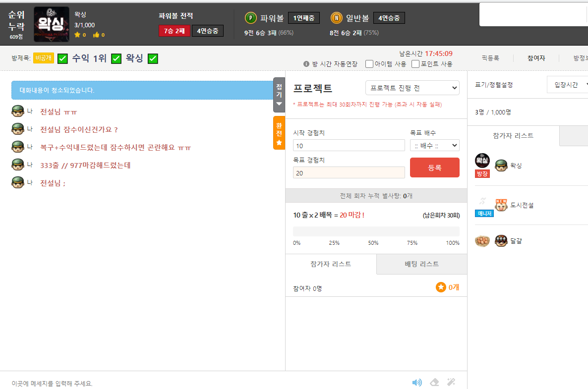
Task: Click the 20 마감! red text
Action: (352, 215)
